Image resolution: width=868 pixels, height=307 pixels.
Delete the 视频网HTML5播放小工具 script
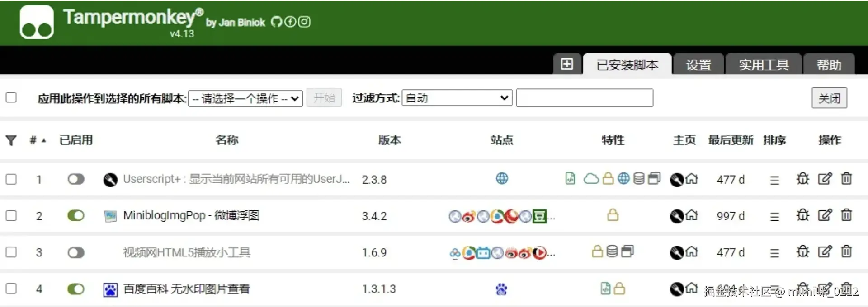click(x=846, y=251)
